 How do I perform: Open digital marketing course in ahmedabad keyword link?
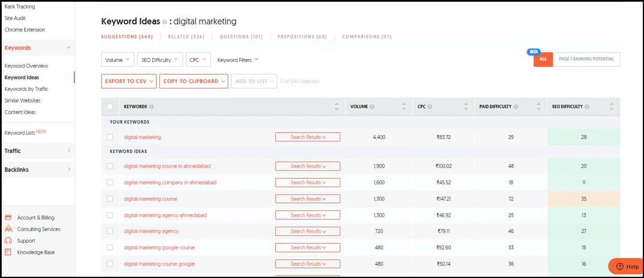coord(167,166)
